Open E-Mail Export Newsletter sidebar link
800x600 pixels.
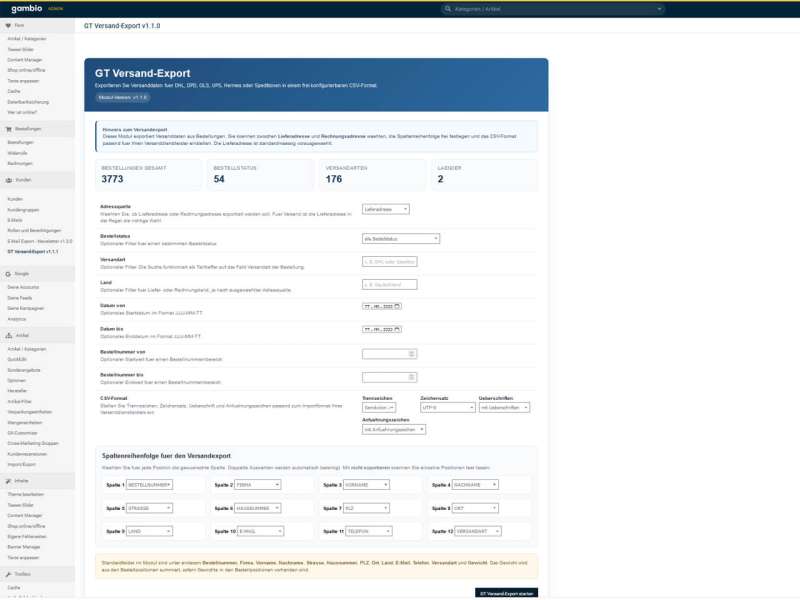[x=40, y=241]
